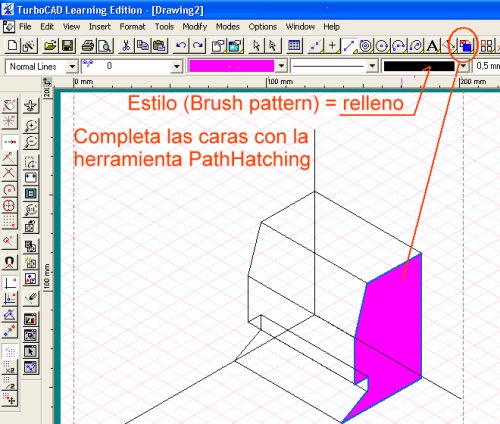Image resolution: width=500 pixels, height=424 pixels.
Task: Select the Path Hatching tool icon
Action: click(466, 46)
